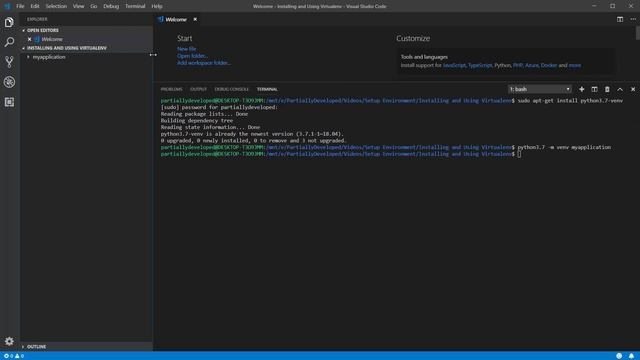Switch to the Debug Console tab

point(231,89)
